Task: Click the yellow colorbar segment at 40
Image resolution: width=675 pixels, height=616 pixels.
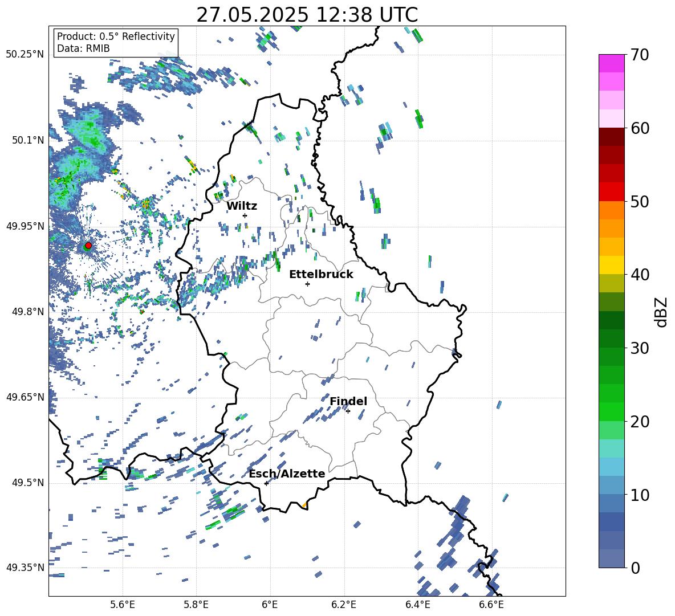Action: click(612, 265)
